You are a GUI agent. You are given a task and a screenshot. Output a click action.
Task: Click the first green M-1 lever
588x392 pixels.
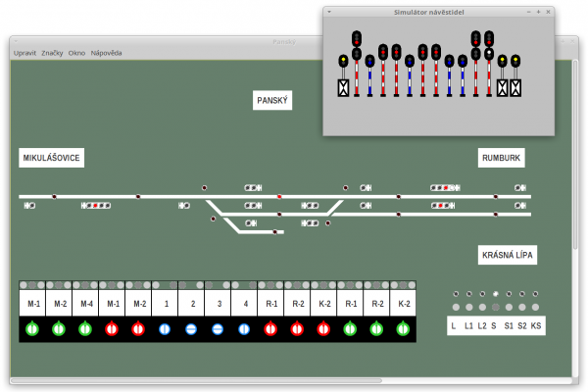(x=32, y=329)
